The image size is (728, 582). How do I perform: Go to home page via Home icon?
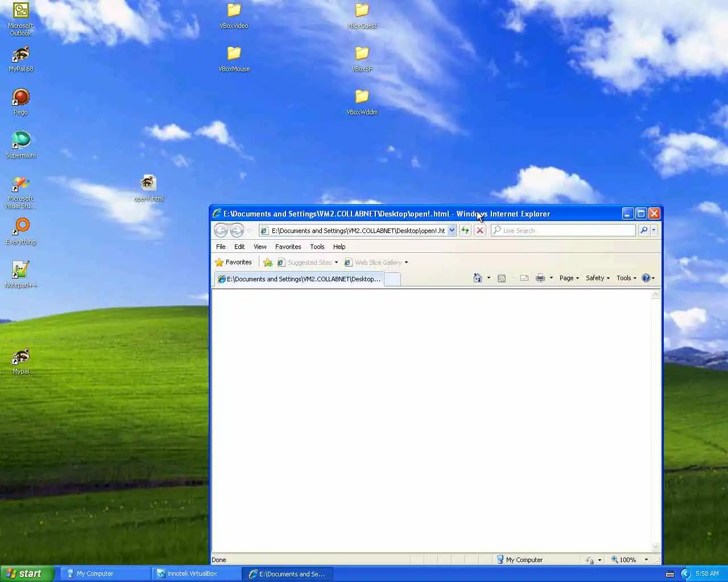[x=478, y=278]
